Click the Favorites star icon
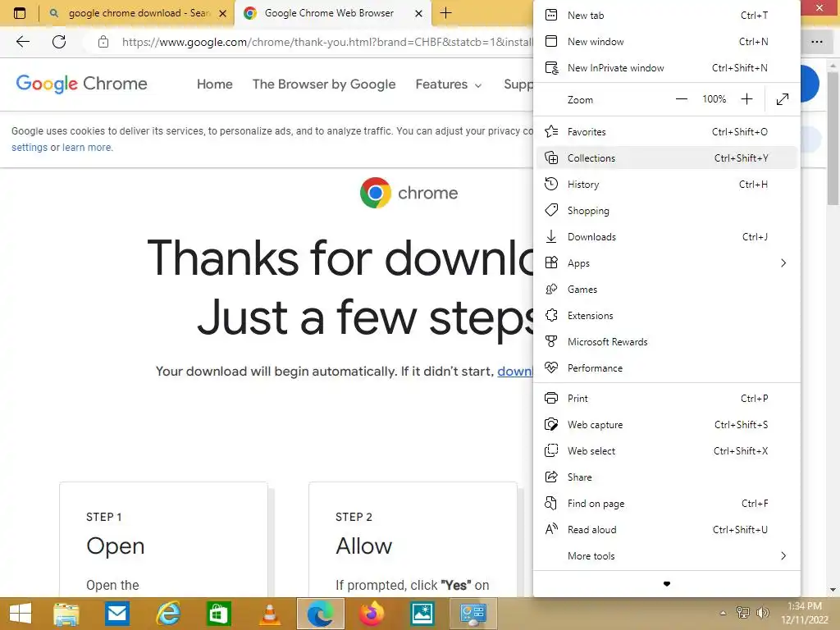The image size is (840, 630). (551, 131)
